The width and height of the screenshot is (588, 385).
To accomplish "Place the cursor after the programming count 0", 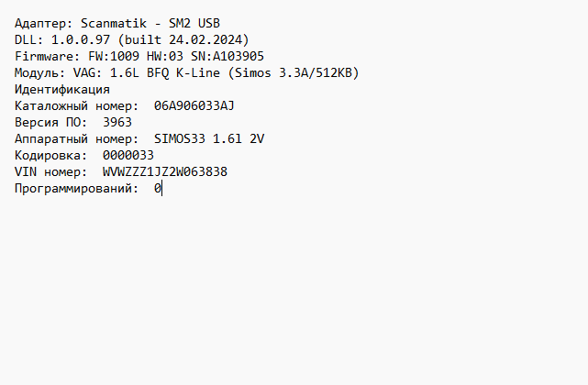I will pos(161,189).
